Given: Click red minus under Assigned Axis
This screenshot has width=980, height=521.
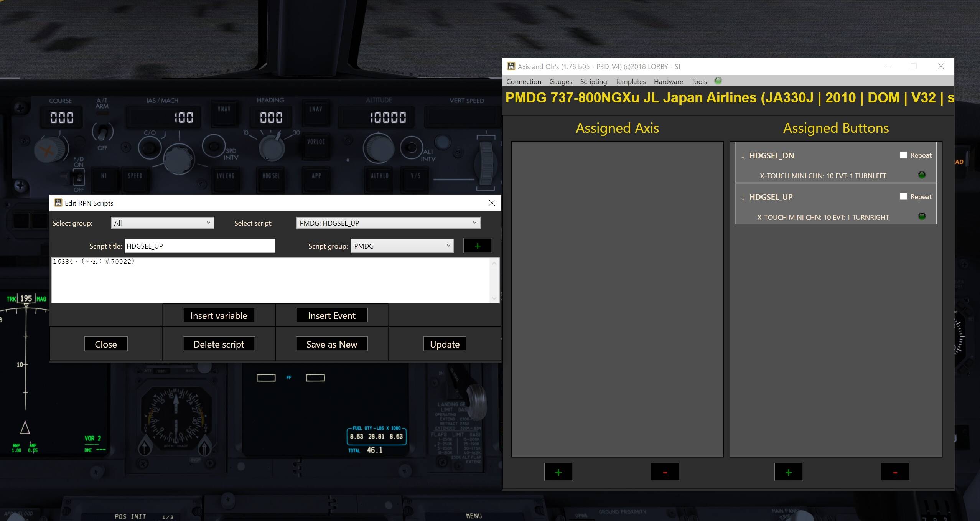Looking at the screenshot, I should pyautogui.click(x=664, y=472).
